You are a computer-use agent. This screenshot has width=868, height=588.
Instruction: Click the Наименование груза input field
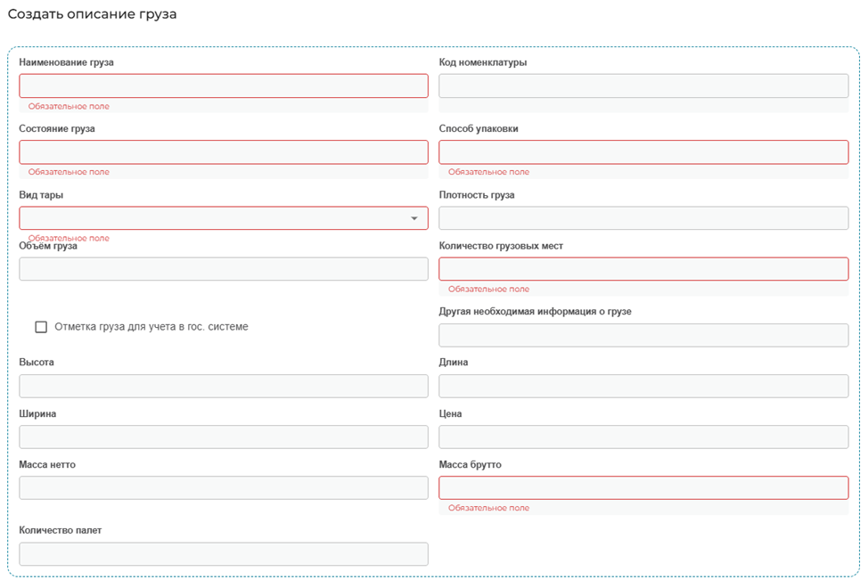point(223,86)
